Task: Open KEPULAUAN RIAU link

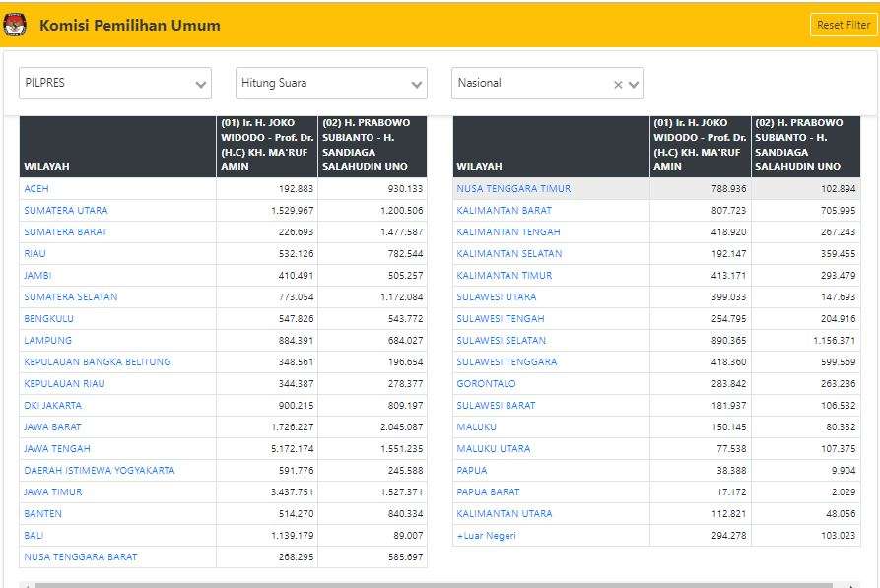Action: pyautogui.click(x=64, y=384)
